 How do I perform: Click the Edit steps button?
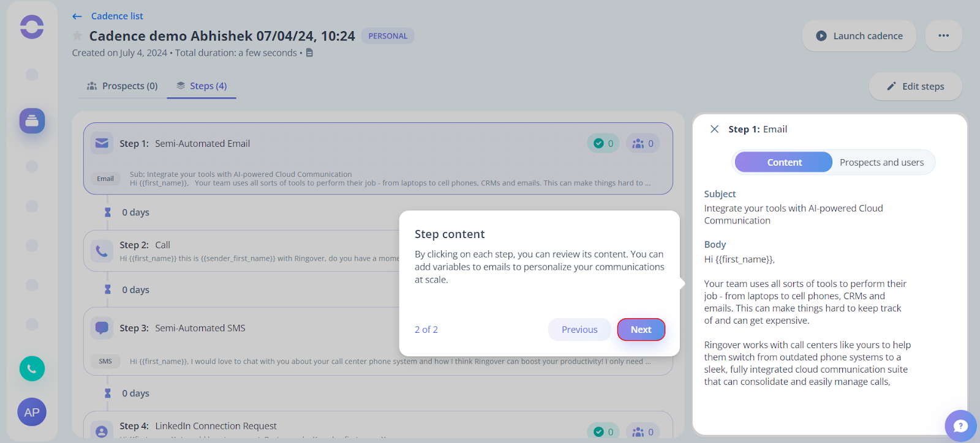916,86
